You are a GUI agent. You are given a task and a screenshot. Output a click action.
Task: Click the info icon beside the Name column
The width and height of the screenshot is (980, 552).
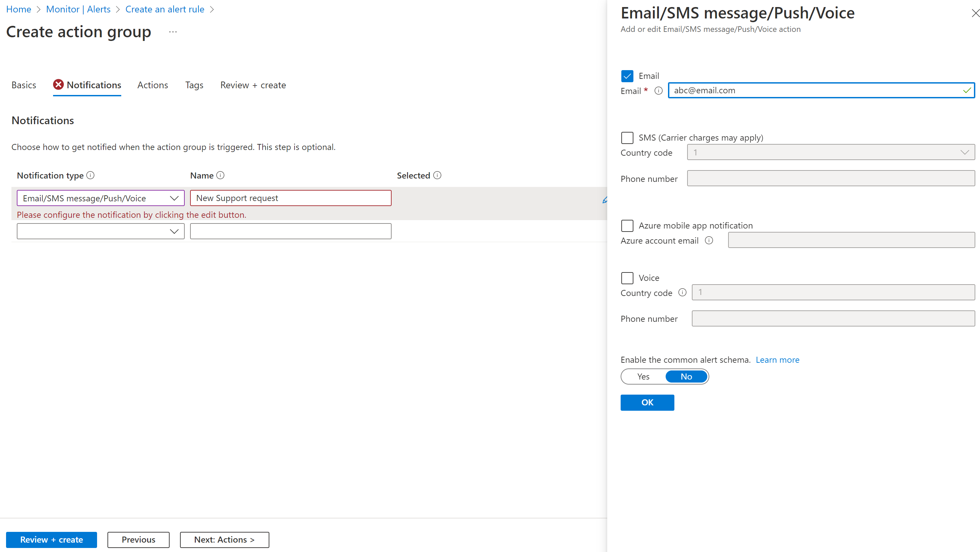221,175
